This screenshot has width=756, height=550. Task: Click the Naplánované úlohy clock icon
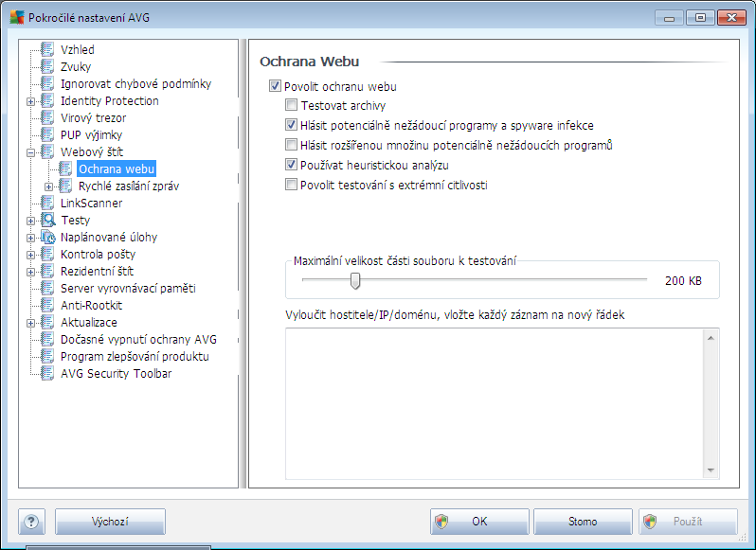pos(47,237)
